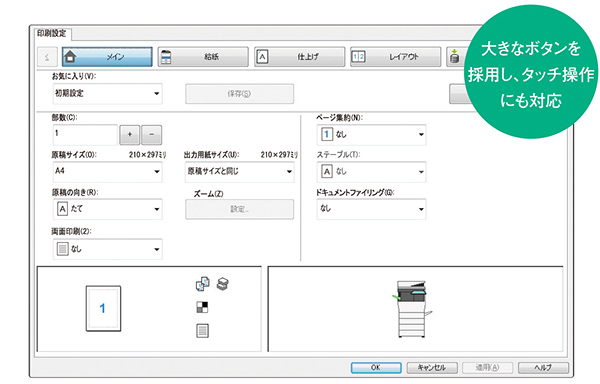Click the 印刷設定 title tab
The height and width of the screenshot is (384, 600).
(x=52, y=33)
